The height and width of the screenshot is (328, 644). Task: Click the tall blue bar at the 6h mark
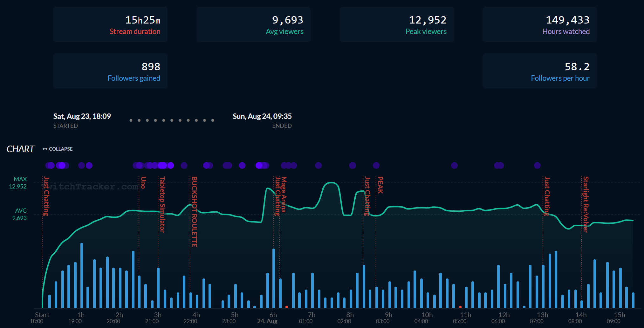click(x=274, y=278)
